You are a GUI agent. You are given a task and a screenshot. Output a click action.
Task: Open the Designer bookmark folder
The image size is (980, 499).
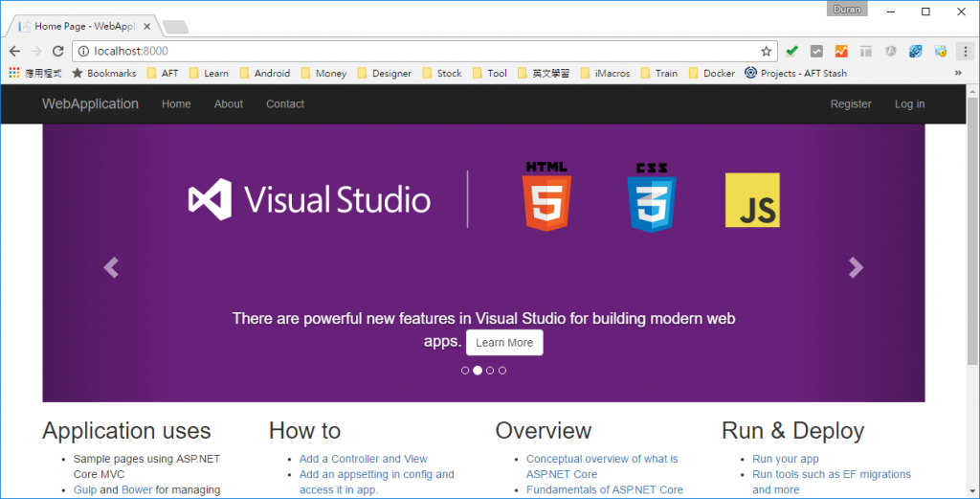coord(385,73)
